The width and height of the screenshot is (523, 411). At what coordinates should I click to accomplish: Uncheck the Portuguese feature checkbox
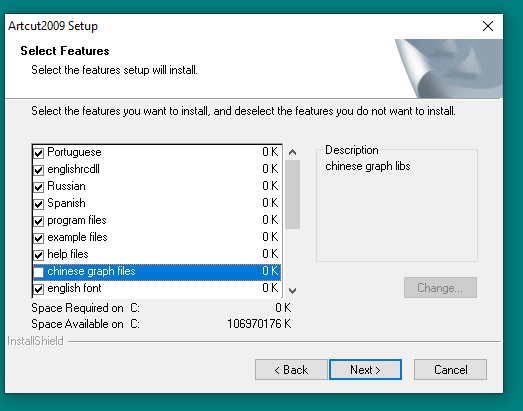(39, 153)
